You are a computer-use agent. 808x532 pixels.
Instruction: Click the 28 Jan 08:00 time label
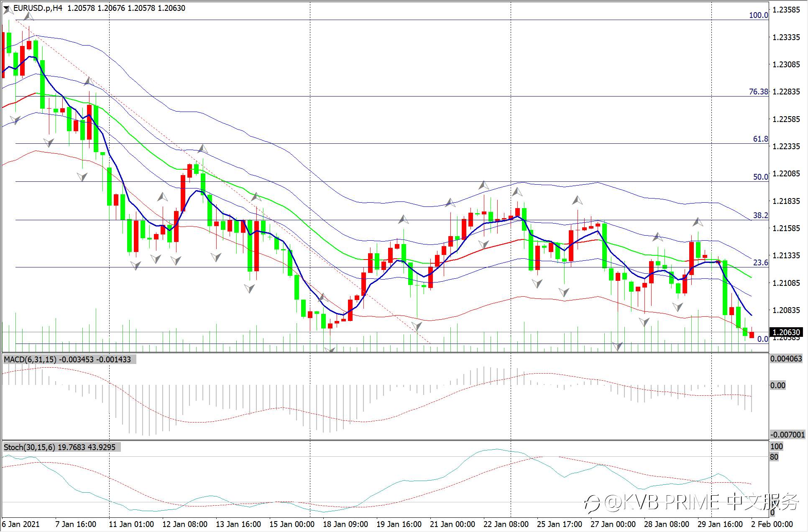tap(667, 524)
